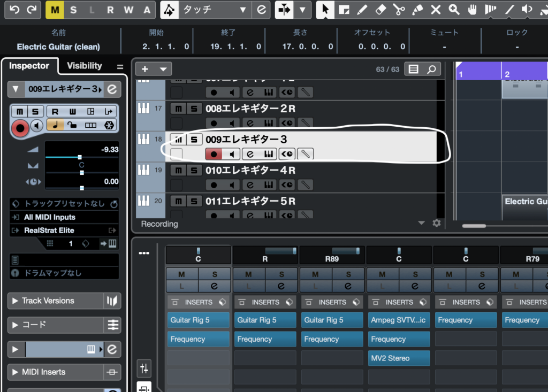This screenshot has height=392, width=548.
Task: Click the Undo arrow icon
Action: coord(14,10)
